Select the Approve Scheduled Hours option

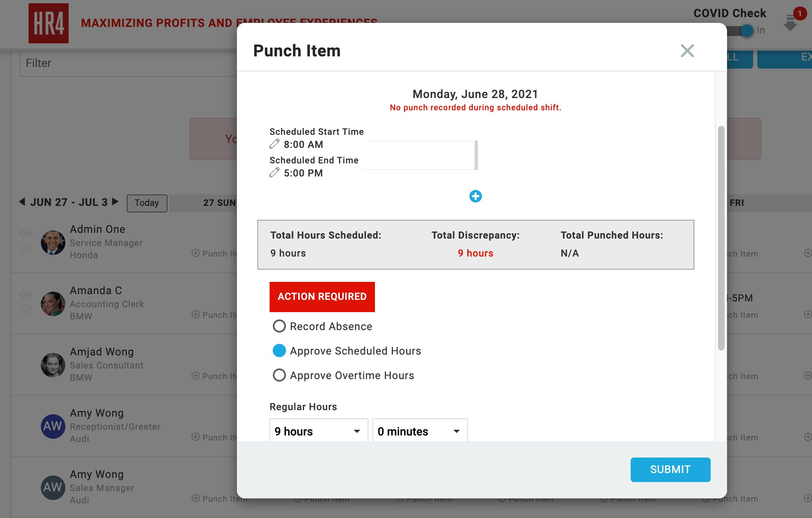279,351
